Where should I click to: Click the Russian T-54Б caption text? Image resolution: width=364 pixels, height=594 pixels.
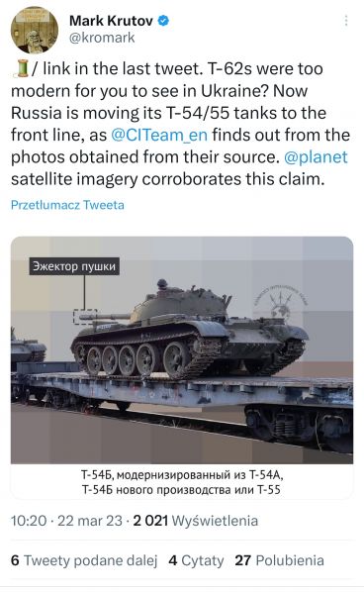182,482
